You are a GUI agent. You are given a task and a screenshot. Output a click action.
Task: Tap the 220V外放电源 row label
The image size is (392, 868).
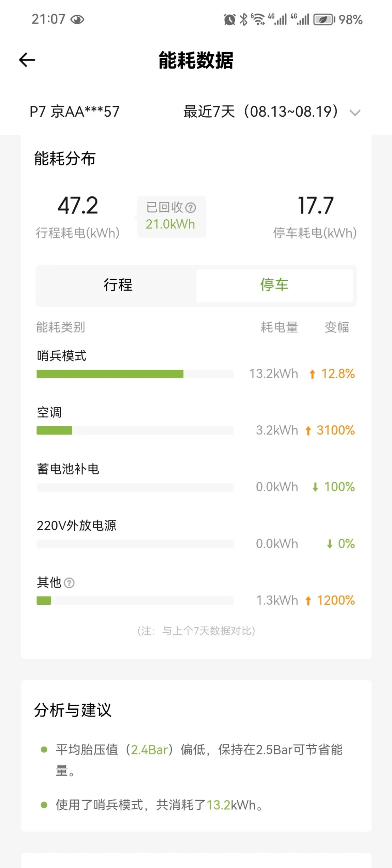pyautogui.click(x=77, y=526)
